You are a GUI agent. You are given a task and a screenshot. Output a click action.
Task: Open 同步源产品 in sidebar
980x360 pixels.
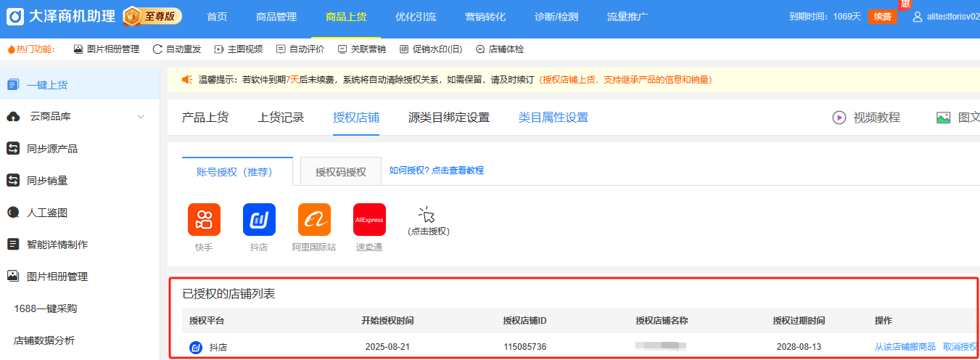52,149
